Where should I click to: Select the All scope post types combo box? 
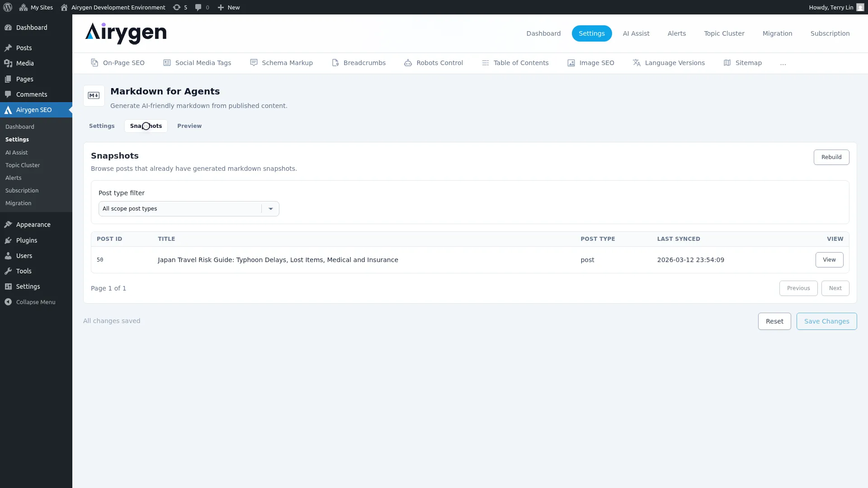pyautogui.click(x=189, y=209)
